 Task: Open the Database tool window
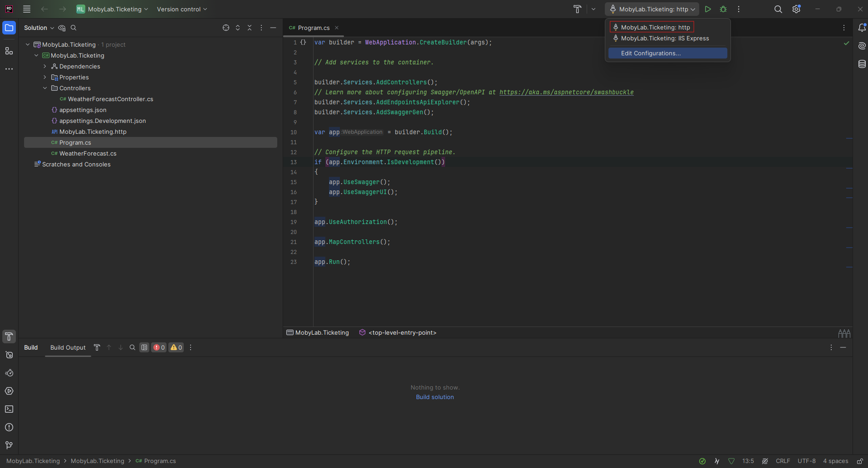(862, 64)
